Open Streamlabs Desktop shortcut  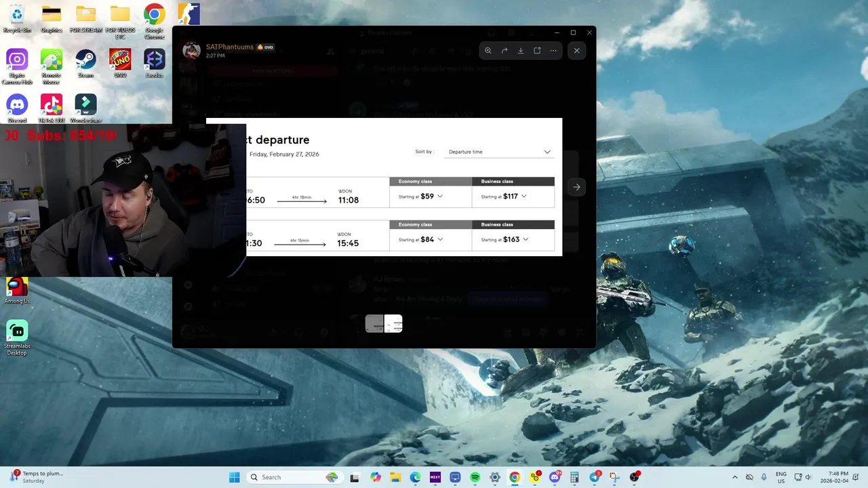pos(17,338)
